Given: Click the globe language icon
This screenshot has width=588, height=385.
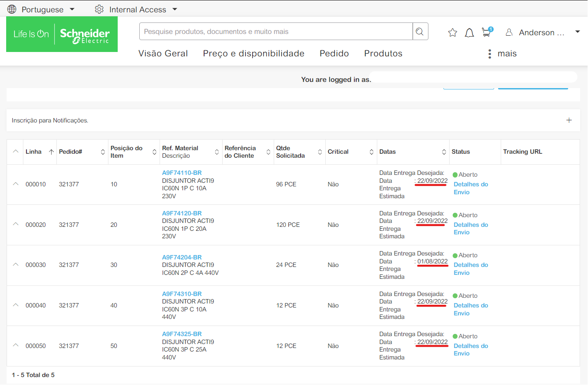Looking at the screenshot, I should 12,9.
